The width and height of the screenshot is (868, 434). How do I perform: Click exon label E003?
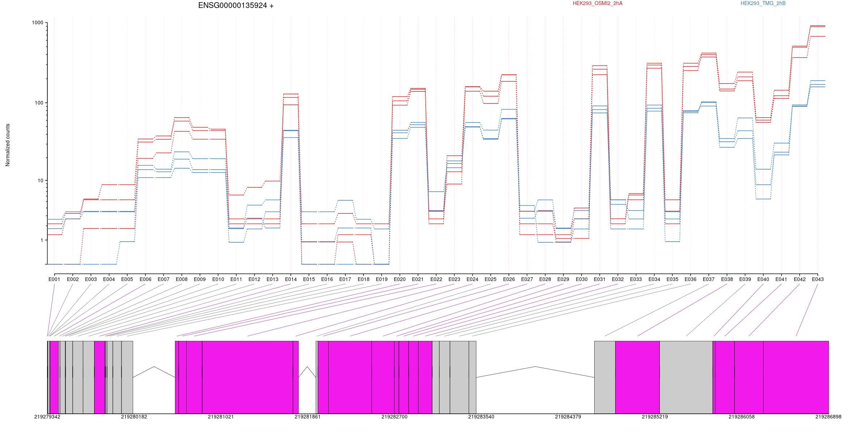pyautogui.click(x=91, y=279)
